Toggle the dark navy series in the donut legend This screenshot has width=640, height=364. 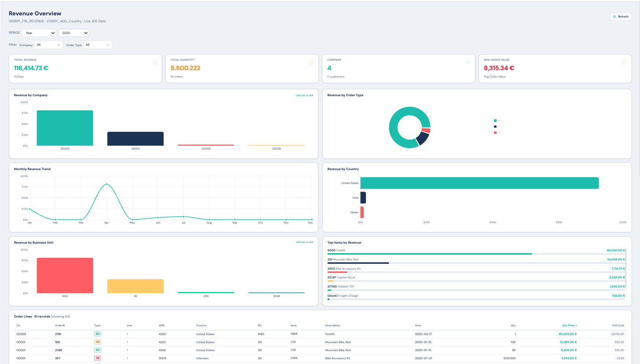(x=495, y=126)
